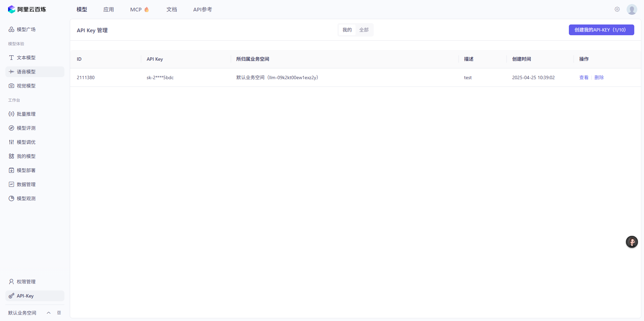Collapse sidebar with menu fold icon
Image resolution: width=644 pixels, height=321 pixels.
[x=59, y=313]
